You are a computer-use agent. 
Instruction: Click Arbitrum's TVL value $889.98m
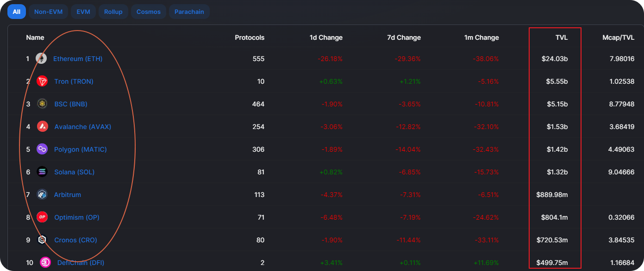552,195
